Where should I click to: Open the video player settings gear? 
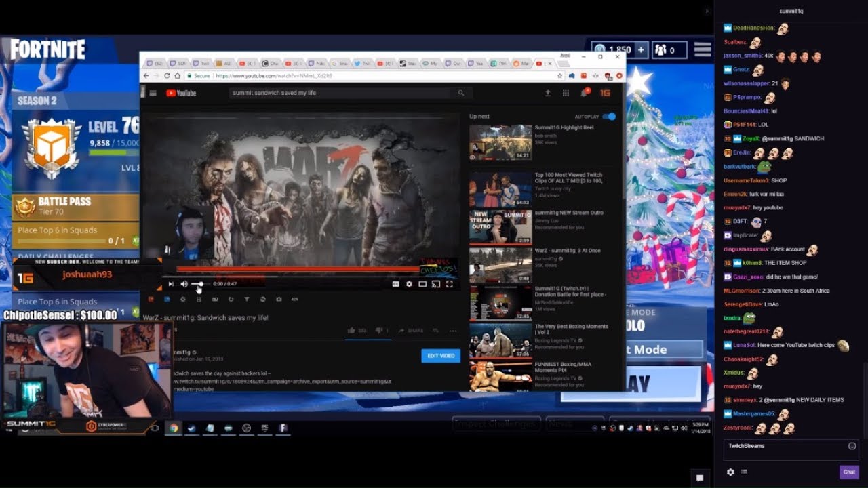click(409, 284)
